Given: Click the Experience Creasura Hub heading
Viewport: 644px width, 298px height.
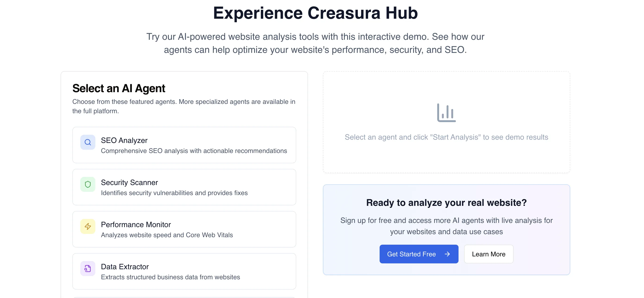Looking at the screenshot, I should click(x=315, y=13).
